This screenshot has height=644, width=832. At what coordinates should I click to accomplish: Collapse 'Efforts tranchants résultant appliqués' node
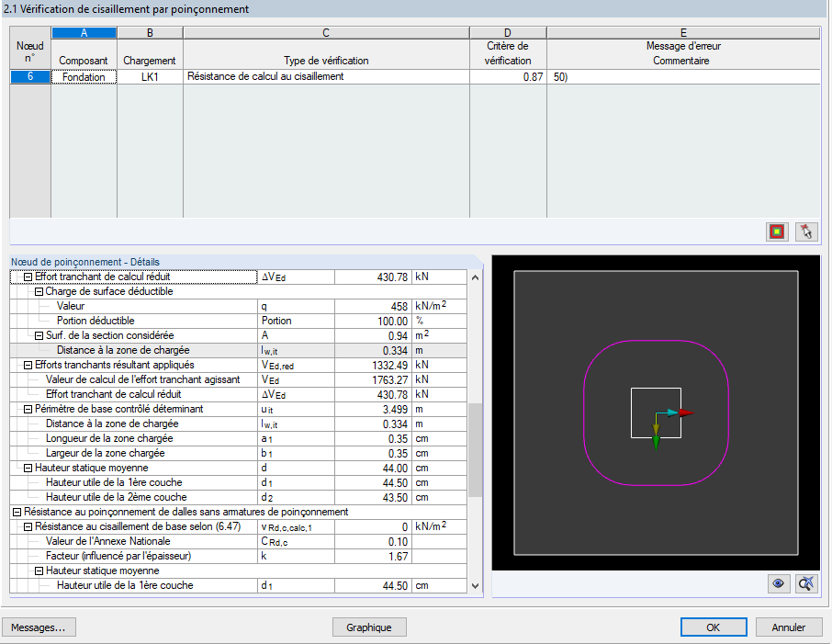point(28,365)
